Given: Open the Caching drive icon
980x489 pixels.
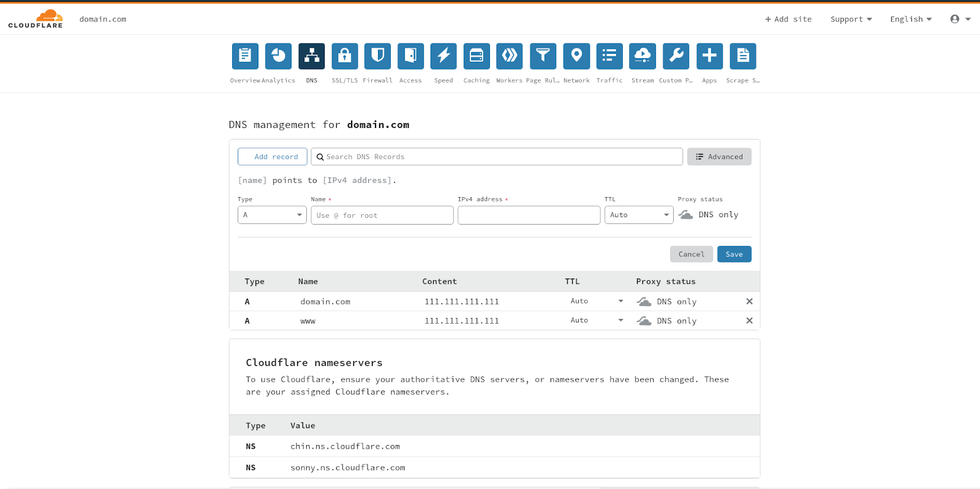Looking at the screenshot, I should click(477, 56).
